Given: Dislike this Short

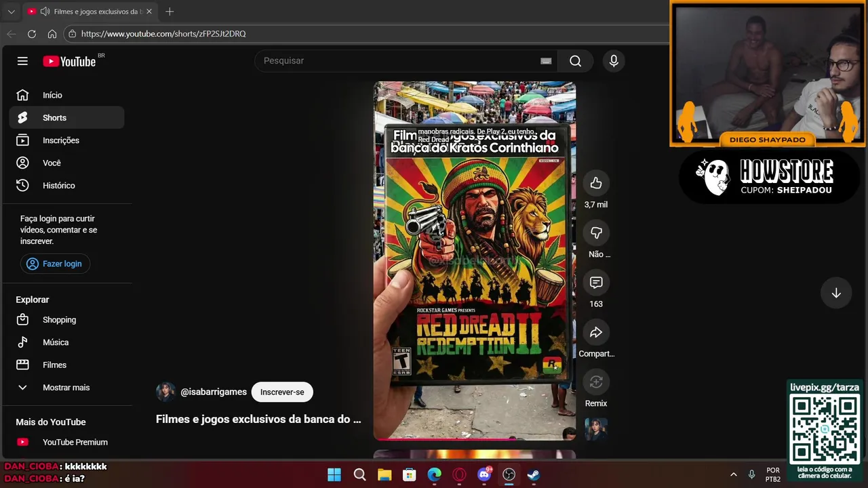Looking at the screenshot, I should (596, 232).
